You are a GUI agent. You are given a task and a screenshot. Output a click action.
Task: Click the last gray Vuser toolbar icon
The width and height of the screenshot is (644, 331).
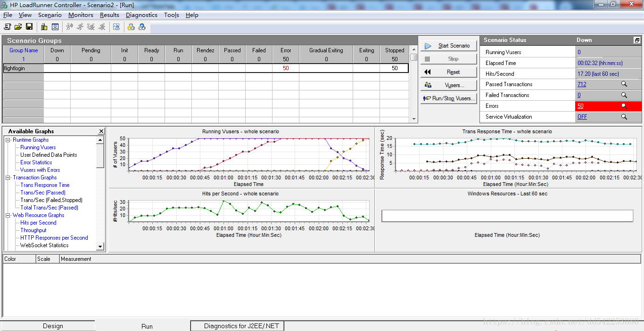pyautogui.click(x=102, y=27)
